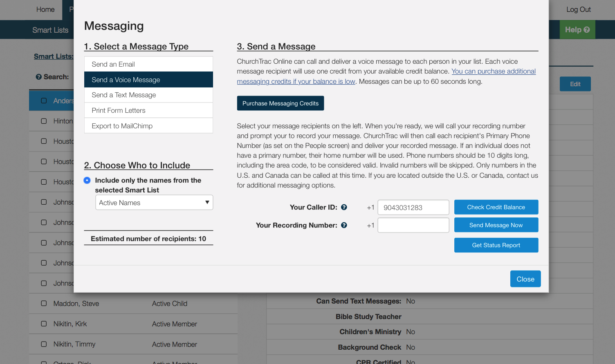Click the Recording Number help icon
This screenshot has height=364, width=615.
344,225
